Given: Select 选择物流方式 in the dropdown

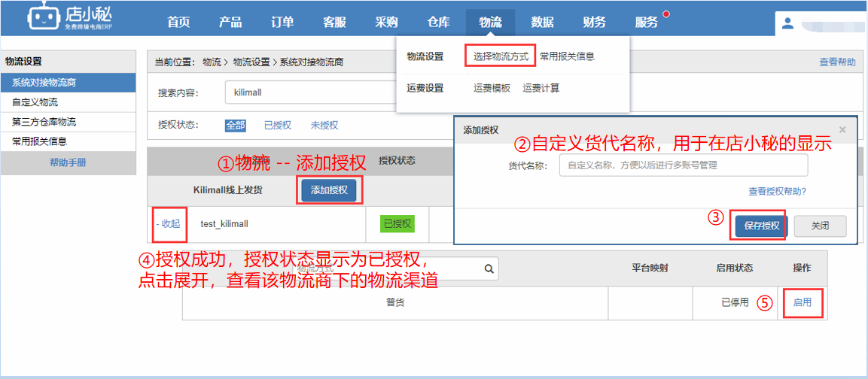Looking at the screenshot, I should coord(501,56).
